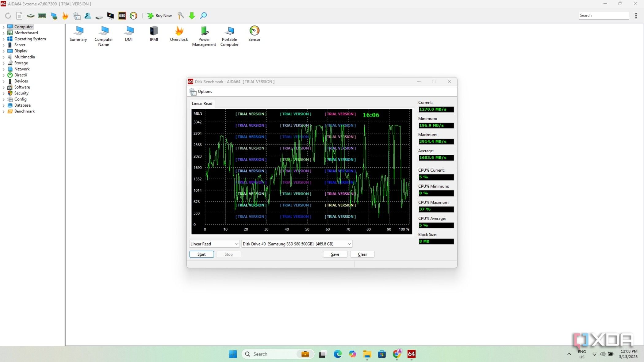Click the Start button in Disk Benchmark
Image resolution: width=644 pixels, height=362 pixels.
(x=201, y=254)
